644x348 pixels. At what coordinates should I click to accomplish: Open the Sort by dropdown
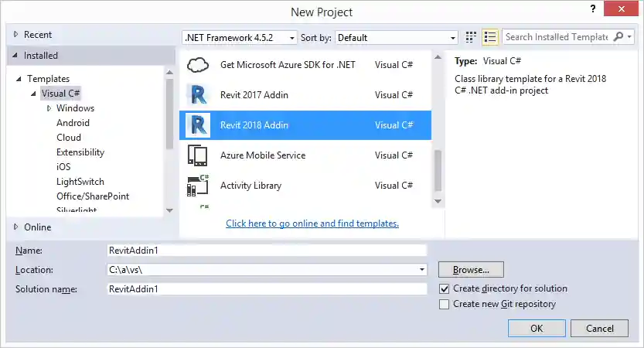coord(397,37)
